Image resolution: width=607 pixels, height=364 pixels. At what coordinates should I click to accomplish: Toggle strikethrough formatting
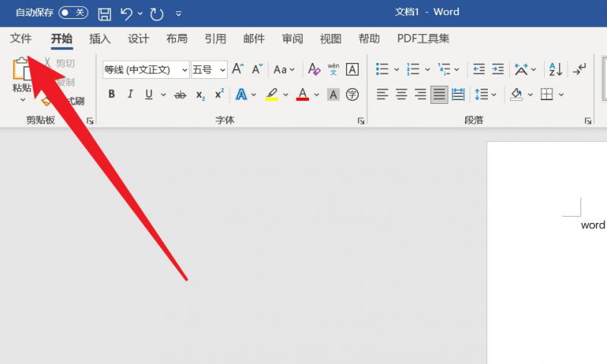pos(180,94)
